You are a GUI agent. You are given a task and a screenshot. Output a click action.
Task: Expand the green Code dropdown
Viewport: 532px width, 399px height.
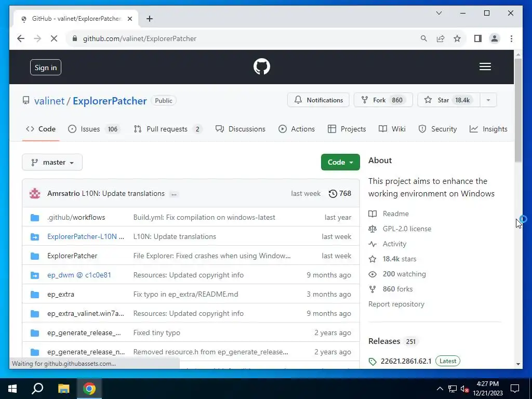[x=340, y=162]
